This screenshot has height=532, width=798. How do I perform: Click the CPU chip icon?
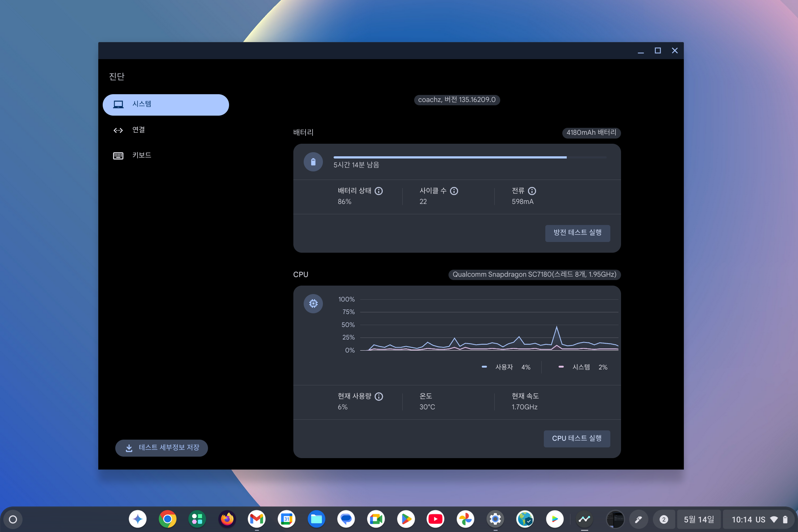[313, 304]
